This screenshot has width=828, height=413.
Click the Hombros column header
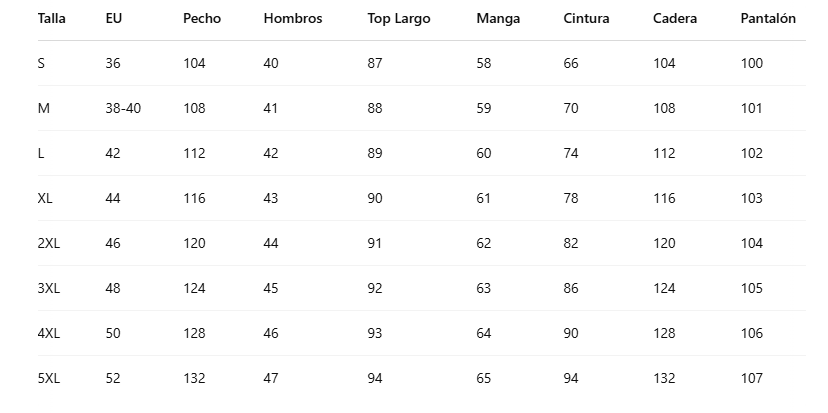[x=293, y=19]
